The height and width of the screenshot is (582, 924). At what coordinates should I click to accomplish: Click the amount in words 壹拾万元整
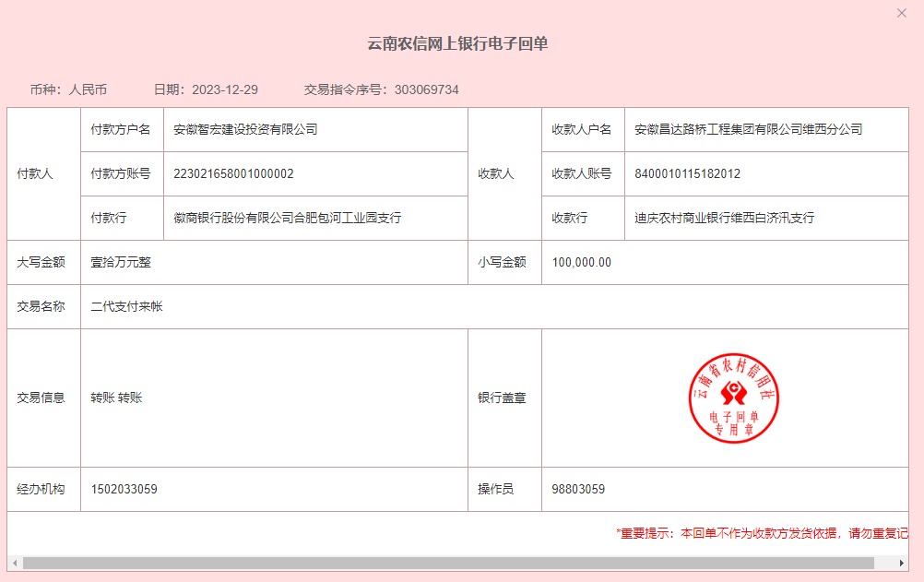click(x=121, y=263)
